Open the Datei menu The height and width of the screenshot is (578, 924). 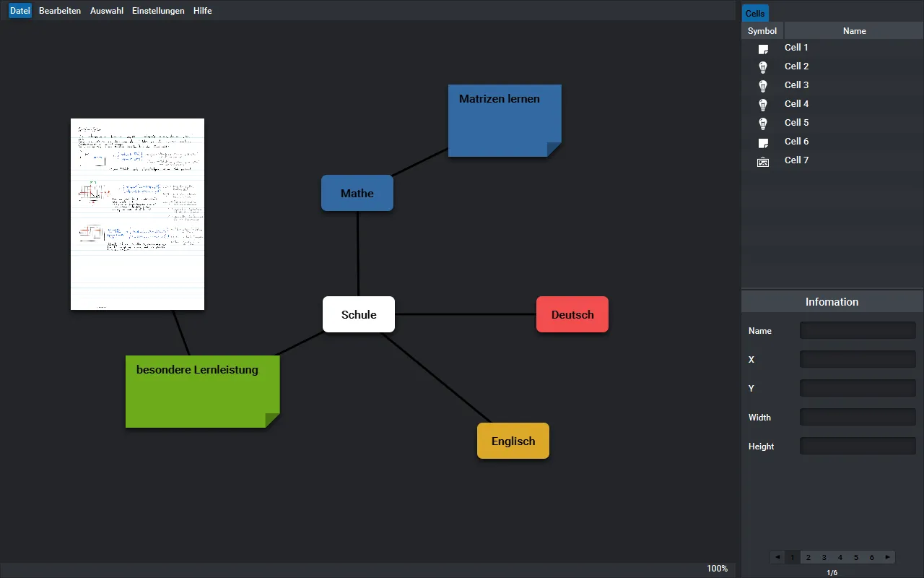tap(20, 11)
